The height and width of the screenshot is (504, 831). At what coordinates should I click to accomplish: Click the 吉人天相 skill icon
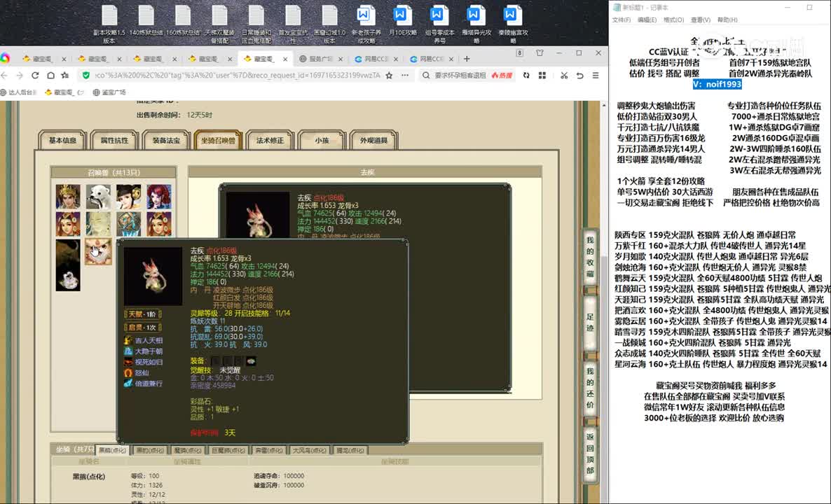click(x=128, y=340)
